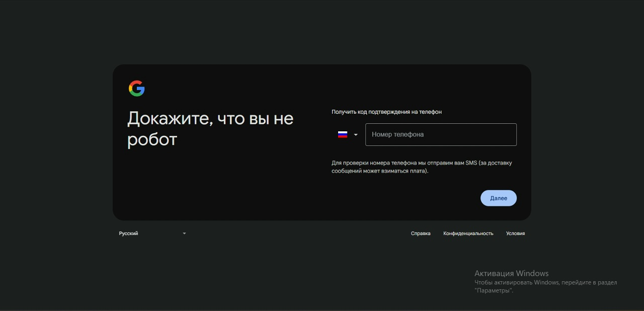Screen dimensions: 644x311
Task: Click the Получить код подтверждения на телефон label
Action: tap(386, 112)
